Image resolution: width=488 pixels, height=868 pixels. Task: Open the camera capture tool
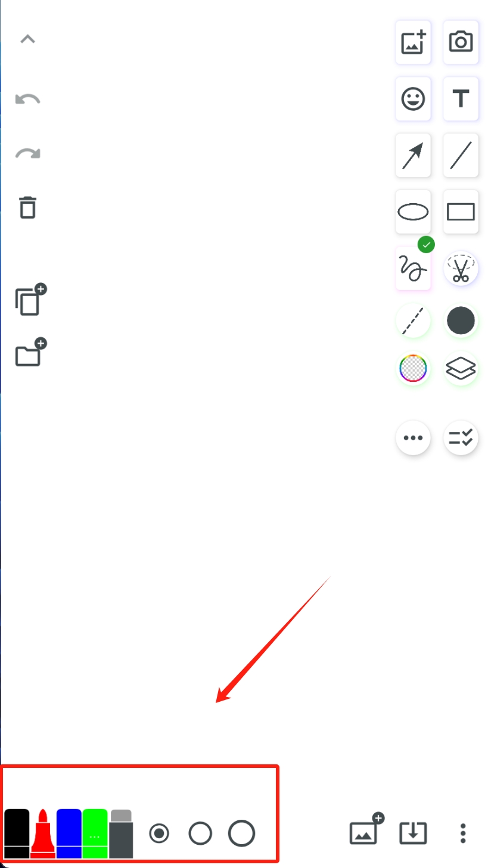pos(461,42)
